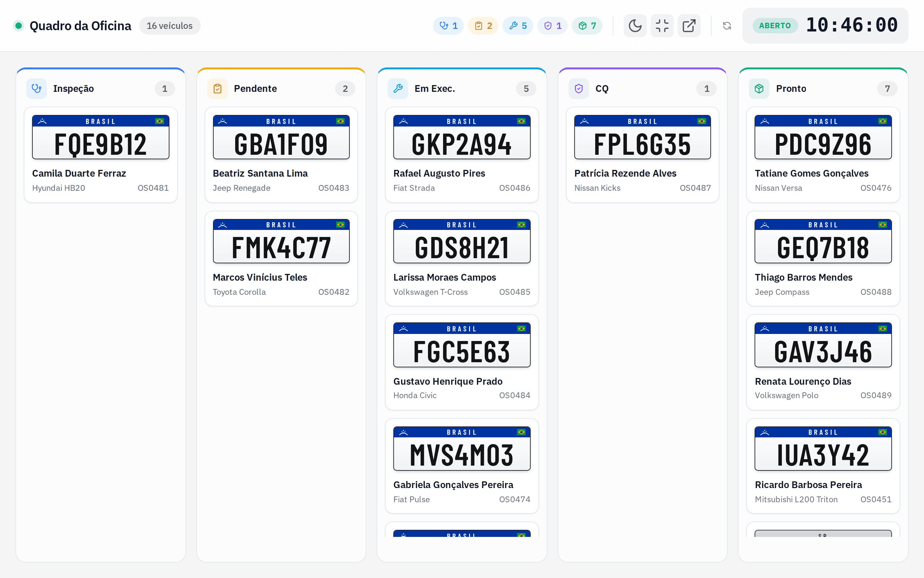This screenshot has height=578, width=924.
Task: Click the clipboard icon of the Pendente column
Action: [217, 89]
